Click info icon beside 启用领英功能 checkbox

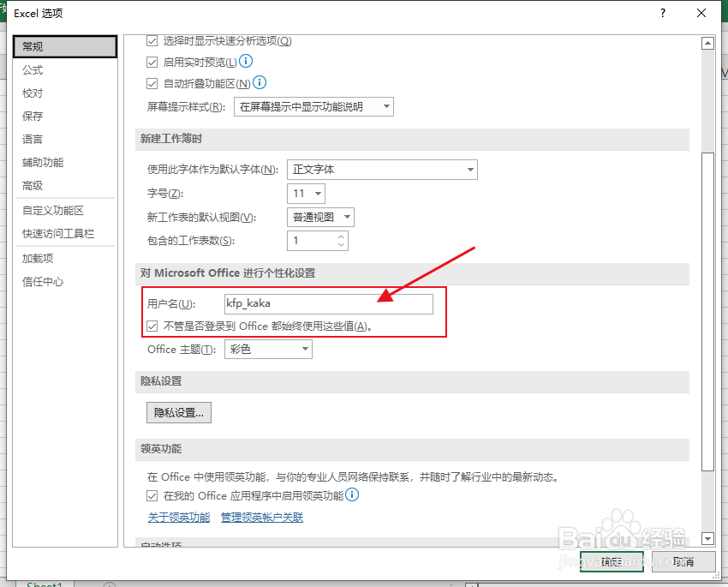click(352, 494)
